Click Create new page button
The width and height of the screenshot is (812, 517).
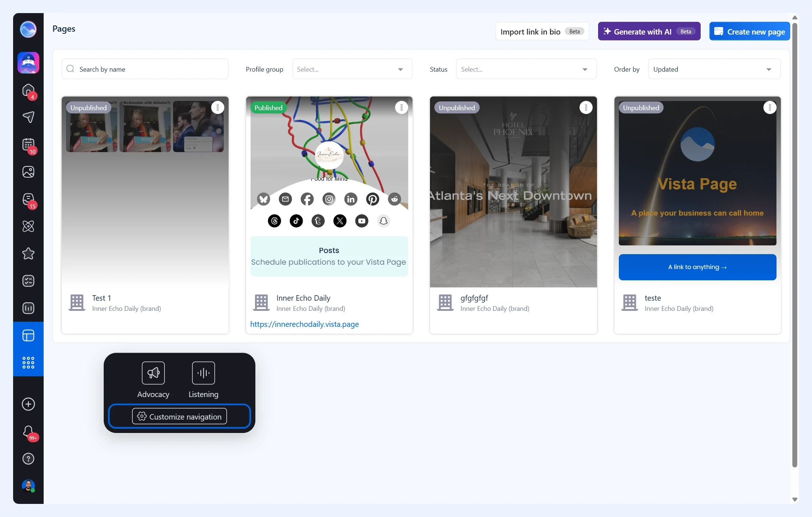[749, 32]
